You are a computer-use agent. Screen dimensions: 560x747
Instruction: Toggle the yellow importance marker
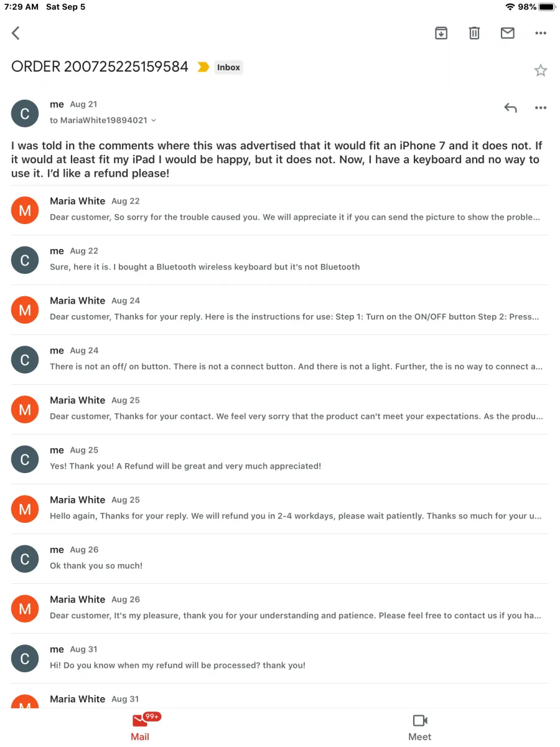click(x=203, y=67)
